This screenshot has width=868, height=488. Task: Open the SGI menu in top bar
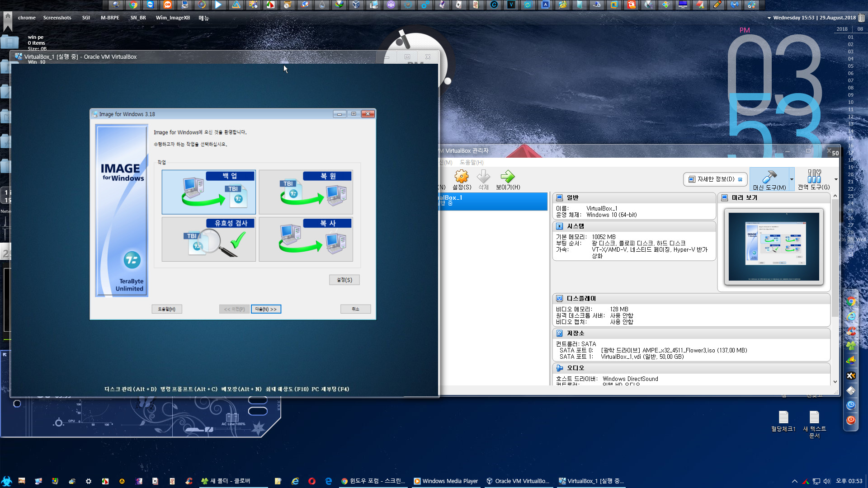(86, 18)
